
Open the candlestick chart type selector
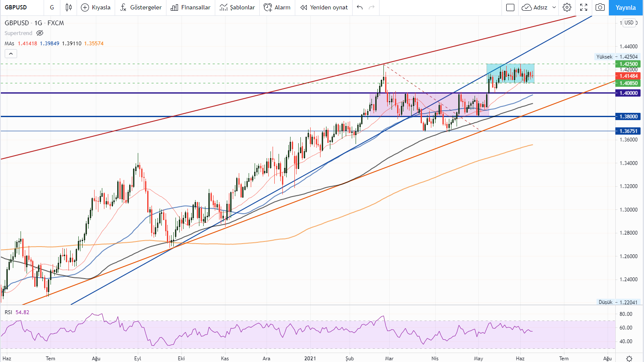click(68, 7)
